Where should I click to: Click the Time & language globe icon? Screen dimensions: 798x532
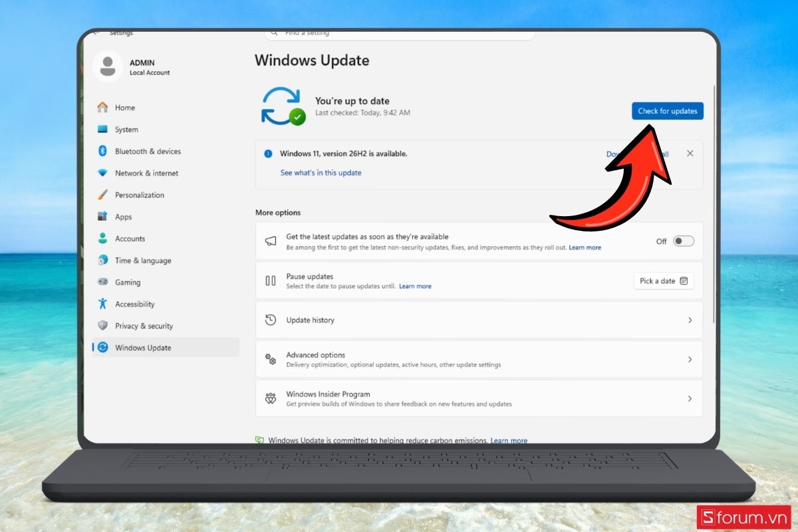click(102, 261)
